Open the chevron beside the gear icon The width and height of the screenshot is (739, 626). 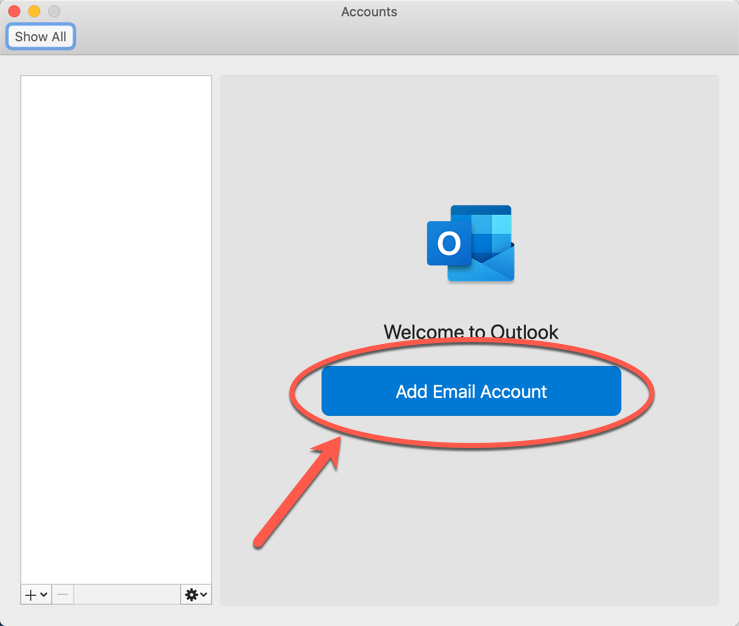click(204, 595)
